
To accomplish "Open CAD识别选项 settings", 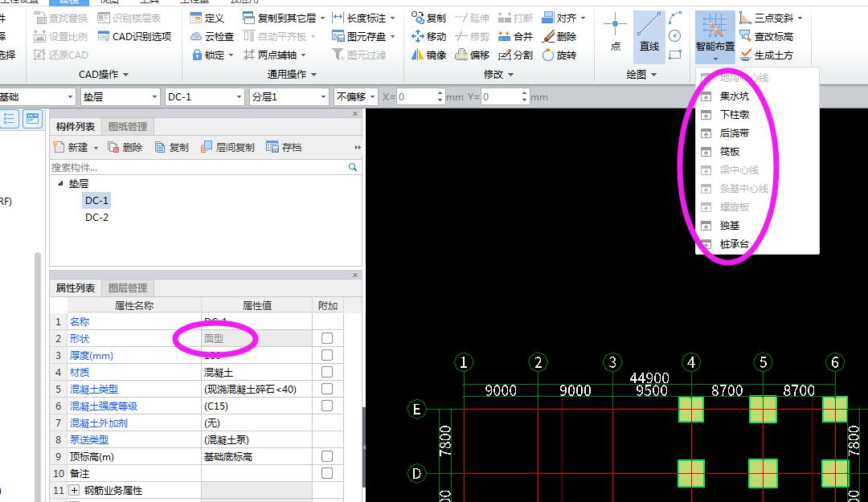I will pyautogui.click(x=134, y=36).
